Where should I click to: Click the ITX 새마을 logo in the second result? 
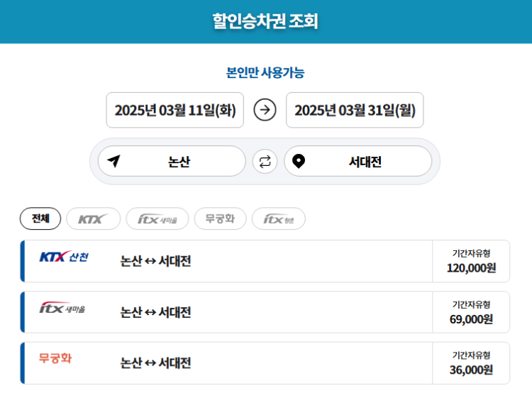pyautogui.click(x=62, y=308)
